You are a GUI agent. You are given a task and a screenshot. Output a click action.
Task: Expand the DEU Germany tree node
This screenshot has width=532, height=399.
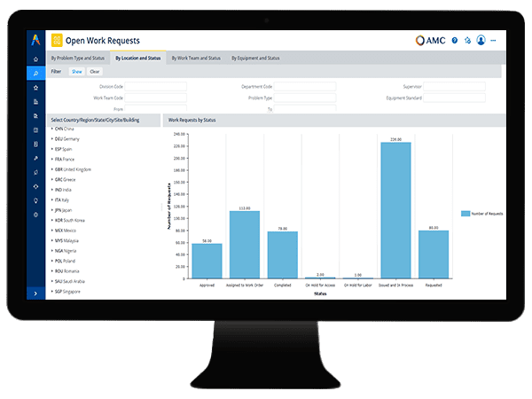[x=52, y=139]
